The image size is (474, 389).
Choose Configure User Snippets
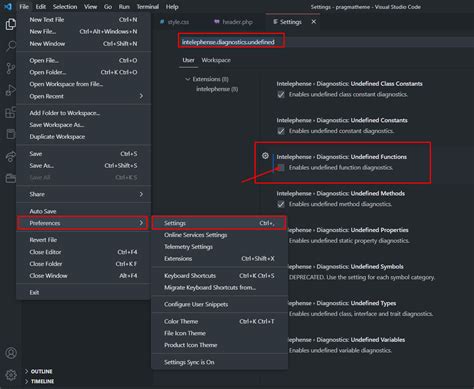click(220, 305)
